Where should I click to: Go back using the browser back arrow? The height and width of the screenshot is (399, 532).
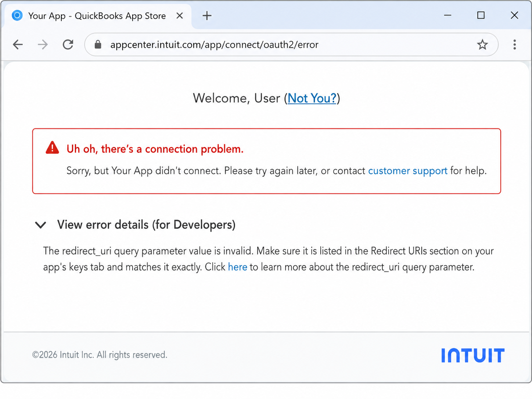tap(18, 45)
